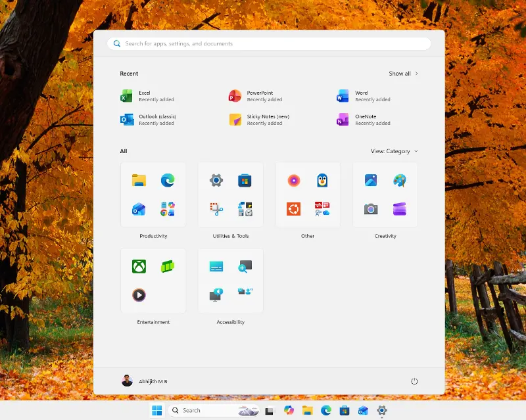
Task: Open Outlook (classic) recent app
Action: (x=149, y=120)
